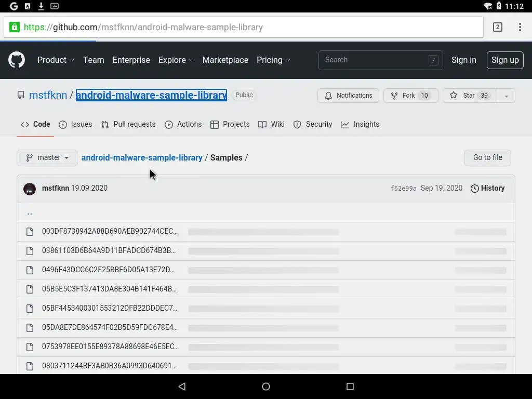
Task: Open file 05B5E5C3F137413DA8E304B141F464B
Action: tap(109, 289)
